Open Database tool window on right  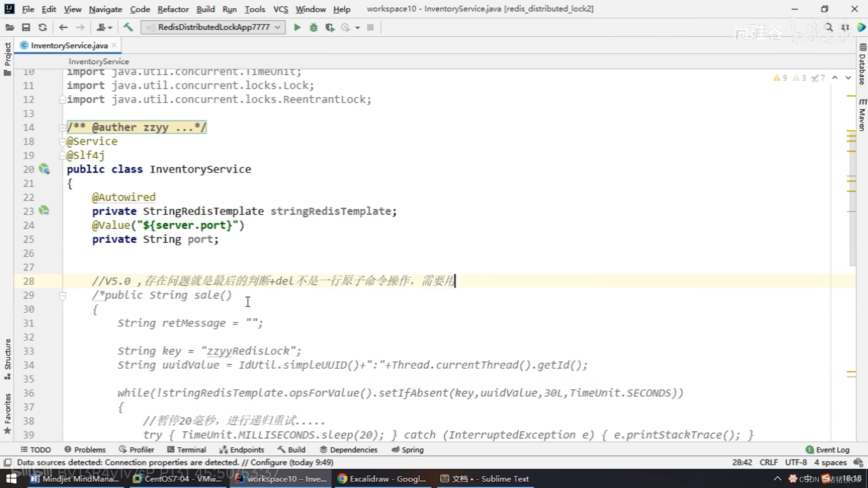click(862, 64)
